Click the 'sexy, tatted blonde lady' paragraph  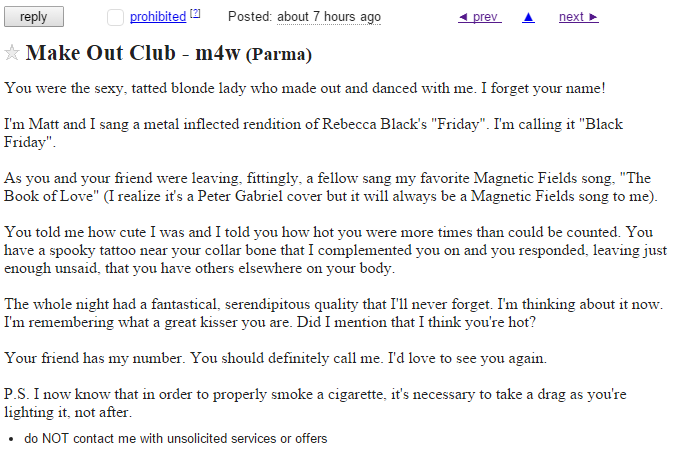coord(311,88)
